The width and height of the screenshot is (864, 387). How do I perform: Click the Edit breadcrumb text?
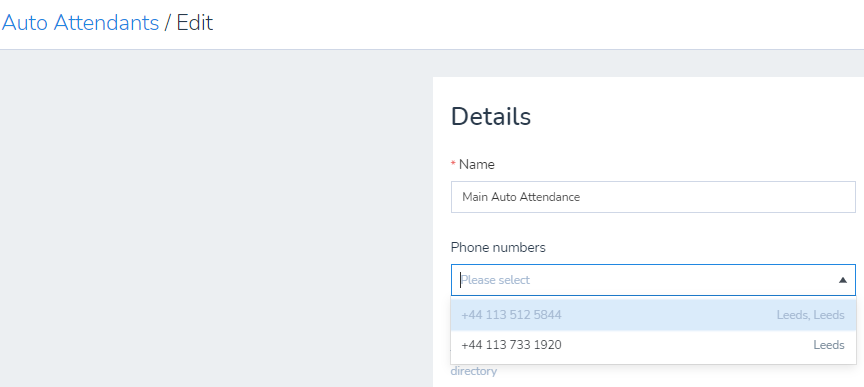coord(195,23)
